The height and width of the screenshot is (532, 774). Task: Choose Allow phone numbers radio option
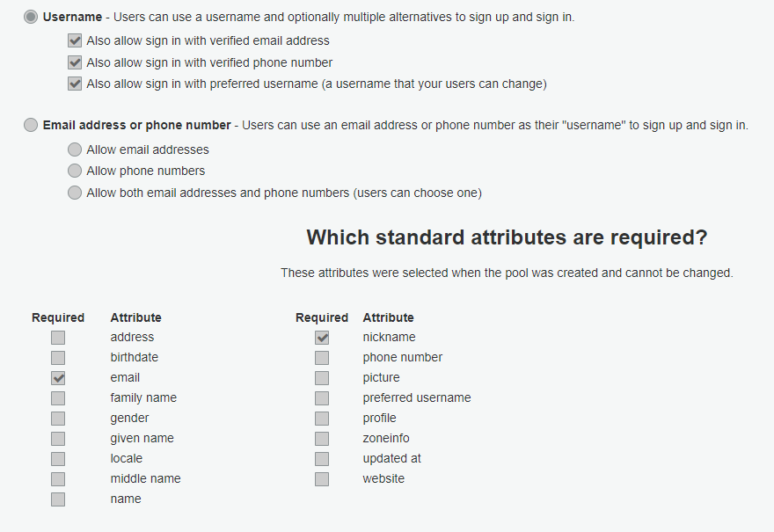[75, 171]
